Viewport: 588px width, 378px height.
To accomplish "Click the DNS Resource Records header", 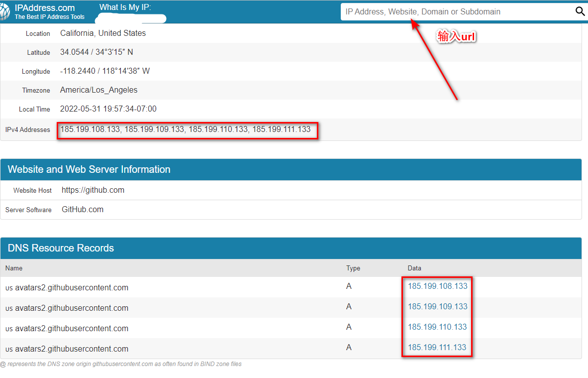I will pos(61,248).
